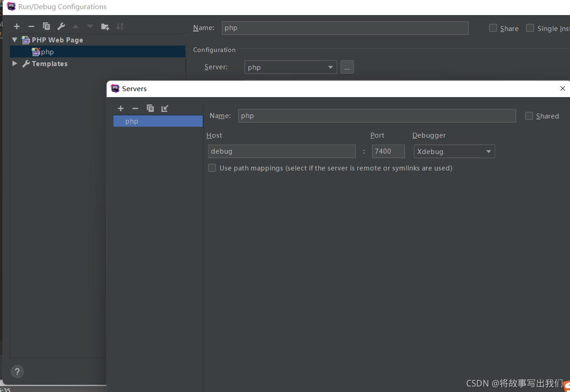Image resolution: width=570 pixels, height=392 pixels.
Task: Click PhpStorm icon in Run/Debug title bar
Action: [x=11, y=6]
